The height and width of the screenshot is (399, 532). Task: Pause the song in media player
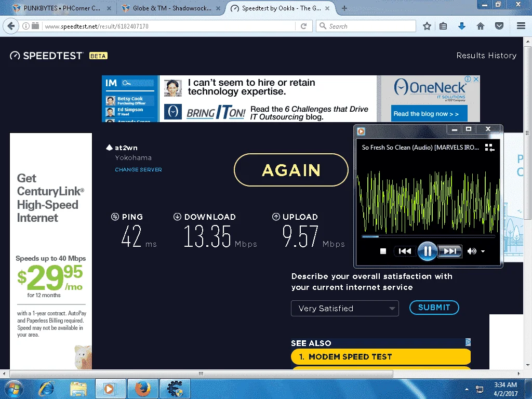(427, 251)
